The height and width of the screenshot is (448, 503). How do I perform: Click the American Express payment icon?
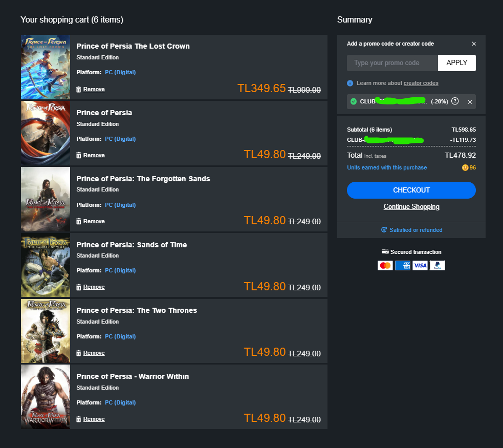pos(403,265)
